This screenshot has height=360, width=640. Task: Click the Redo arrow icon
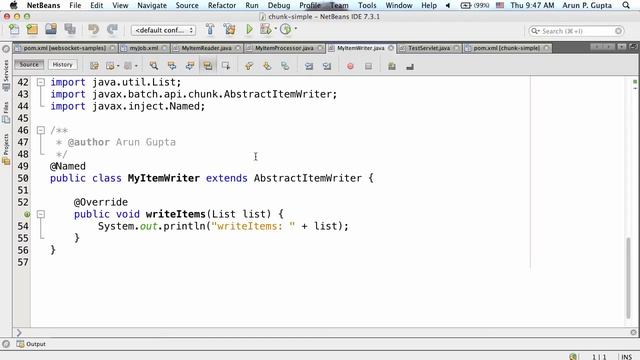click(112, 29)
